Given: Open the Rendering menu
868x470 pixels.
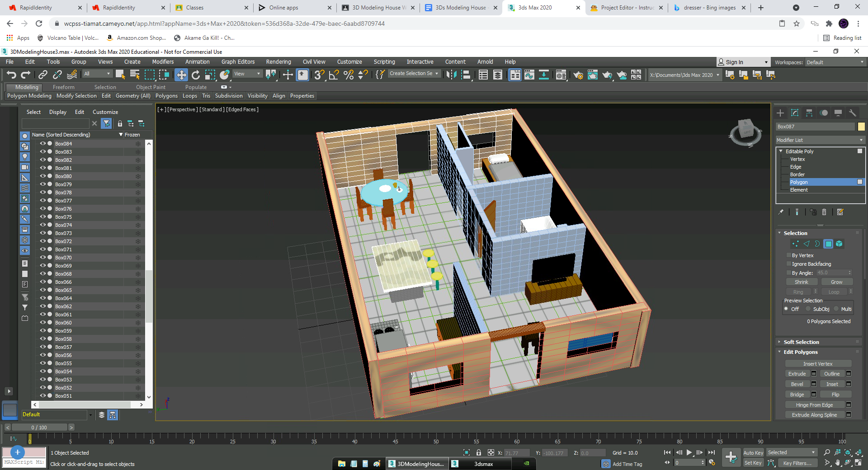Looking at the screenshot, I should click(x=278, y=62).
